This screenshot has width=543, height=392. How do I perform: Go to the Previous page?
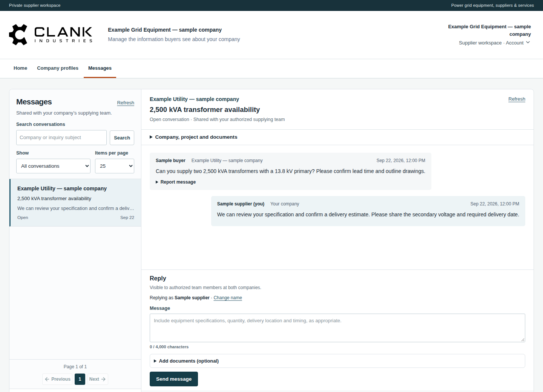point(58,379)
